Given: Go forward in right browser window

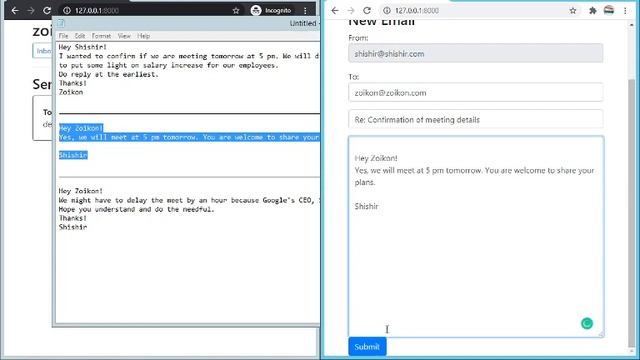Looking at the screenshot, I should point(351,11).
